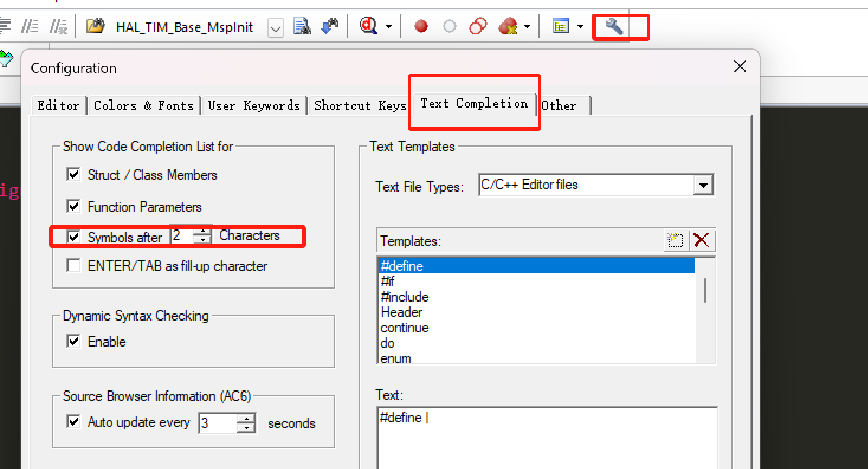Enable ENTER/TAB as fill-up character
The height and width of the screenshot is (469, 868).
point(74,266)
